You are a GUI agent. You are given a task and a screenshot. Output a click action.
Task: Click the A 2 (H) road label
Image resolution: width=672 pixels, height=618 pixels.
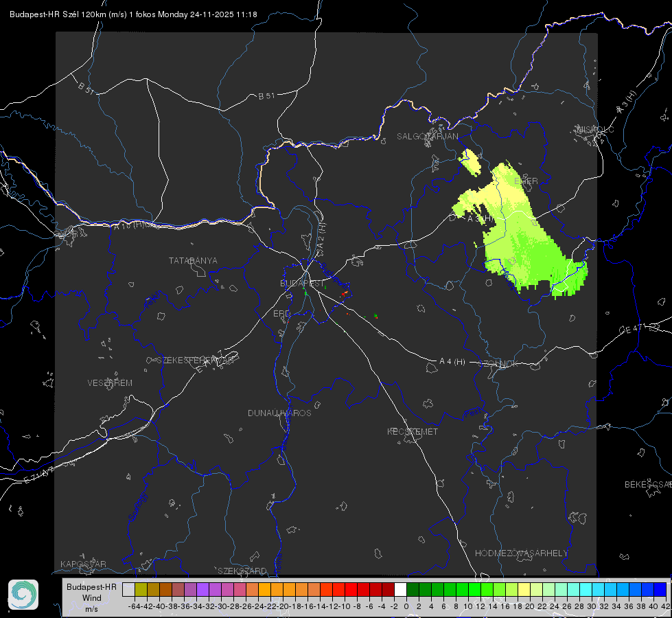click(321, 236)
